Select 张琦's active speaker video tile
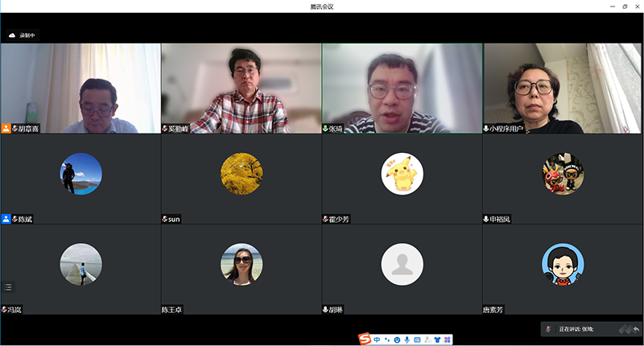This screenshot has width=644, height=346. [402, 88]
